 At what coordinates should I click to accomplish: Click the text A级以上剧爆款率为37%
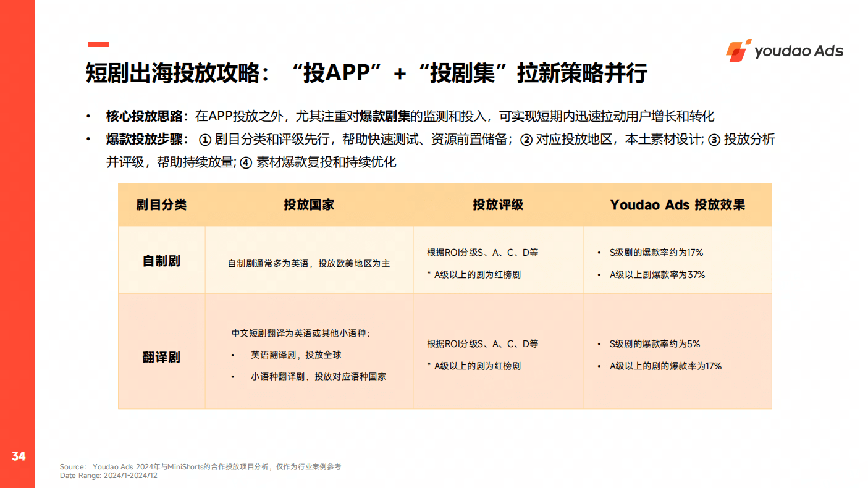(657, 275)
